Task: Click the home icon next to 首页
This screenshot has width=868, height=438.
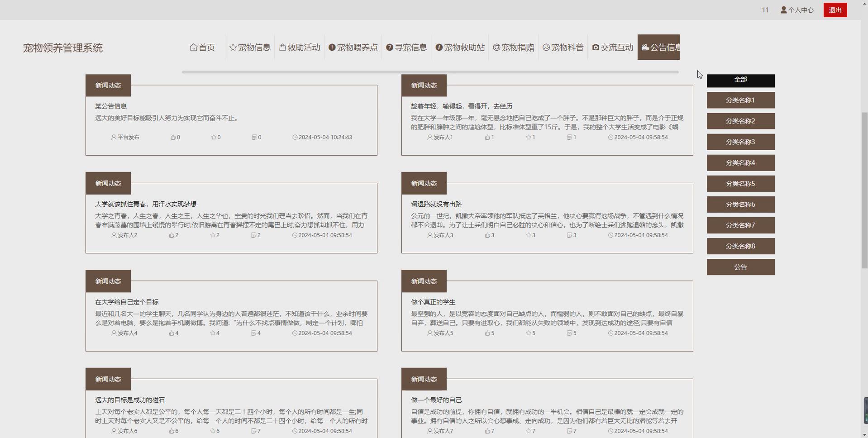Action: coord(194,47)
